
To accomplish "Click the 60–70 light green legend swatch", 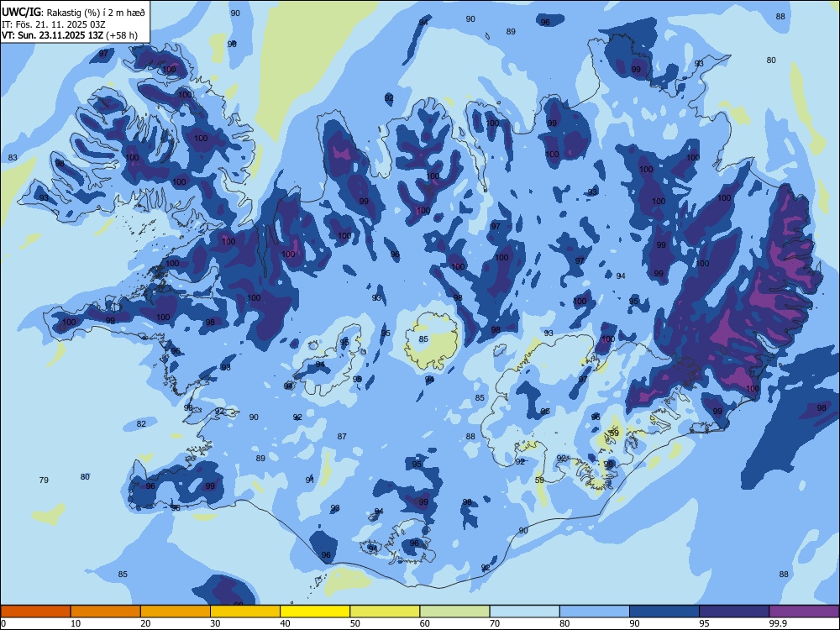I will 454,612.
